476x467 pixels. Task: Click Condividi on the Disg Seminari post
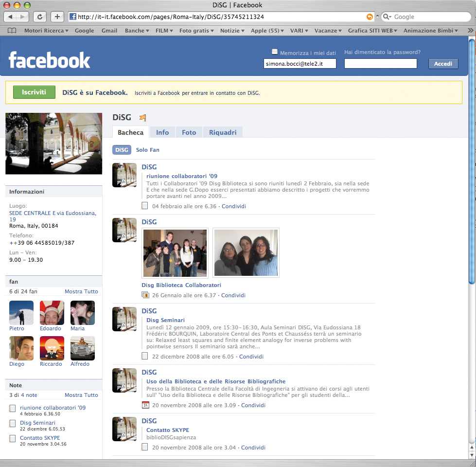point(251,357)
